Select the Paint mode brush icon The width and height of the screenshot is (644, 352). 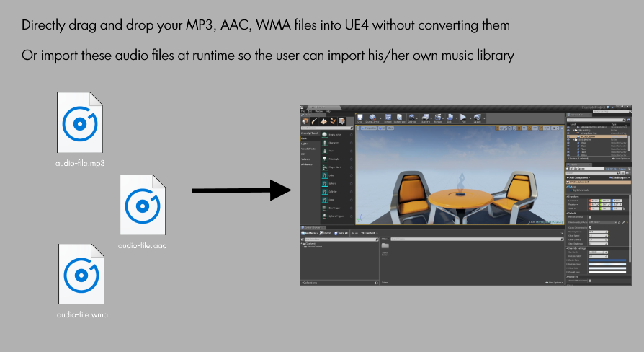tap(314, 121)
